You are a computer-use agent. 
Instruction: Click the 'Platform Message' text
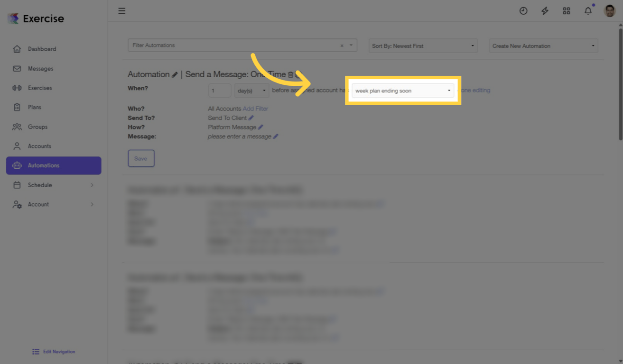pyautogui.click(x=232, y=127)
